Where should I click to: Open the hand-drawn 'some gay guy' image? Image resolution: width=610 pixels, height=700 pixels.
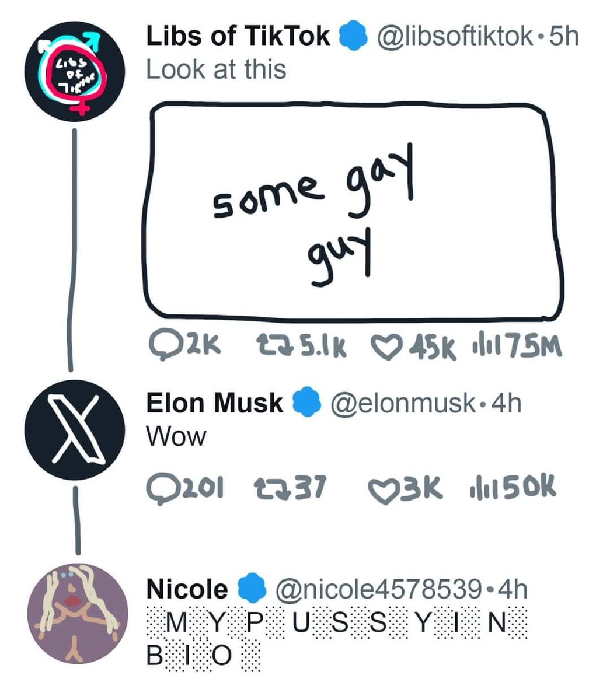click(x=350, y=211)
